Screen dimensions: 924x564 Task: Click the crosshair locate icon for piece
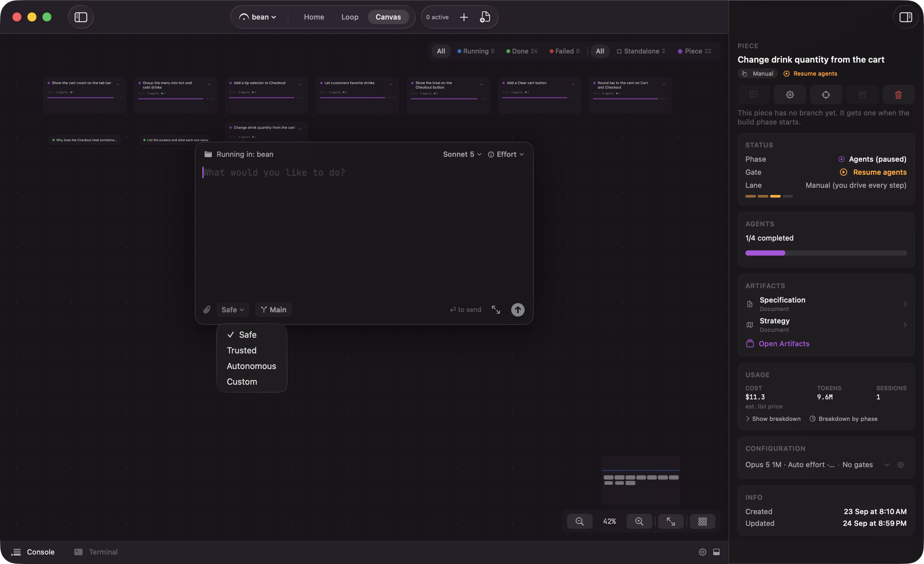pos(826,95)
